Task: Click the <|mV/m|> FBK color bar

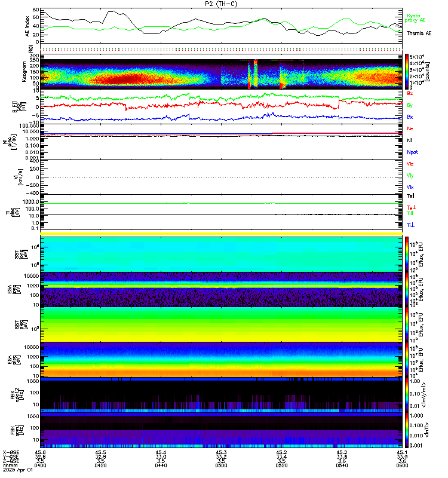Action: [x=407, y=395]
